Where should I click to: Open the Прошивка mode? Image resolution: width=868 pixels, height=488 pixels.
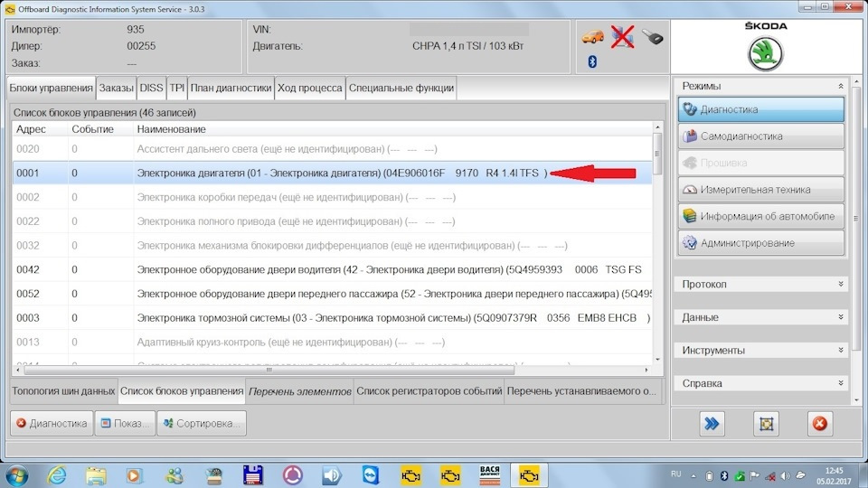tap(760, 163)
